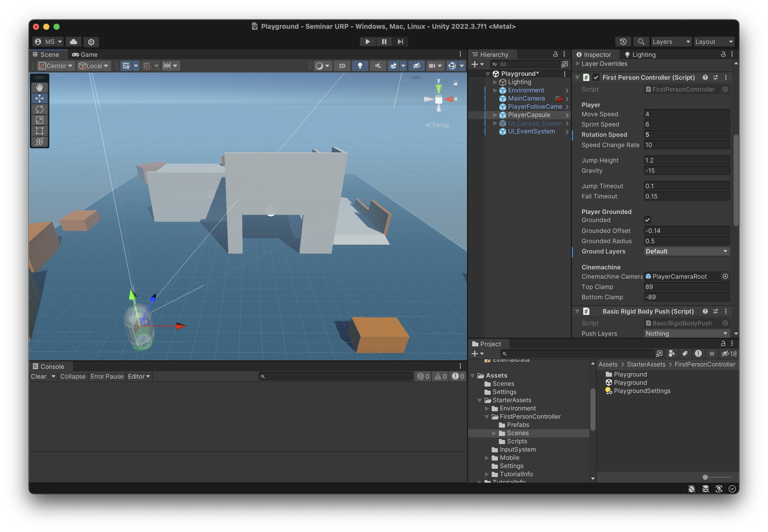Open the Version Control icon in toolbar

pyautogui.click(x=91, y=42)
